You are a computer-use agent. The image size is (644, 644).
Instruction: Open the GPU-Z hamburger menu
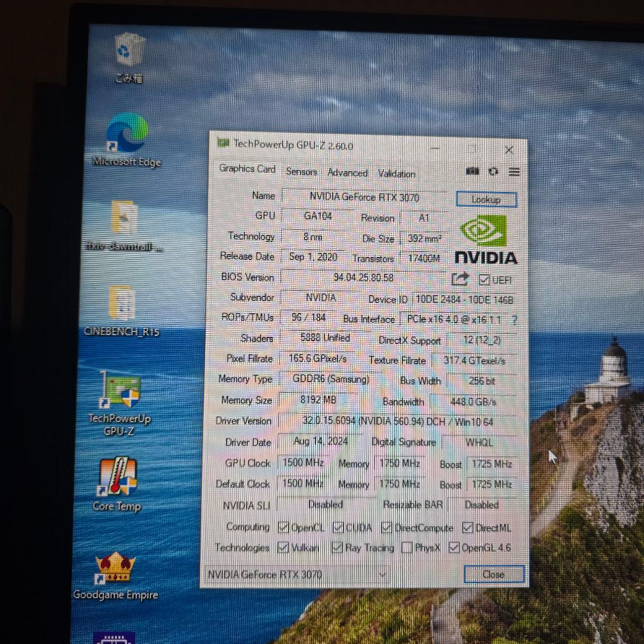coord(514,172)
